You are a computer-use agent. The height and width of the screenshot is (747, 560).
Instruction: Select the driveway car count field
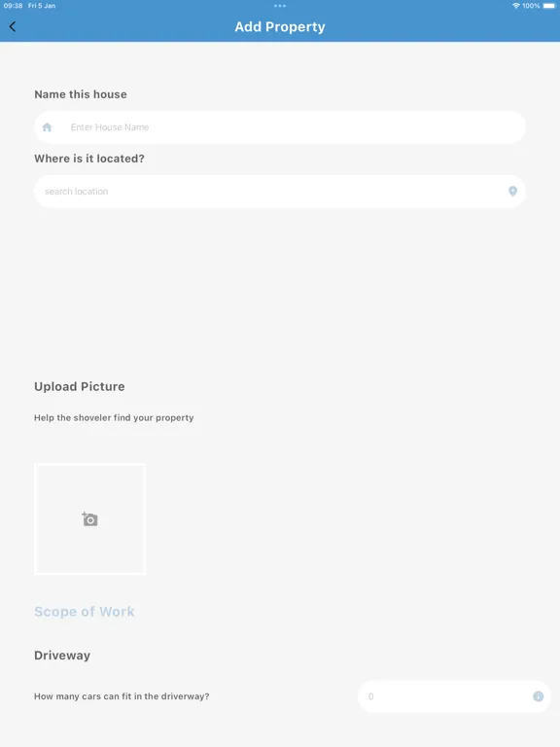coord(454,696)
